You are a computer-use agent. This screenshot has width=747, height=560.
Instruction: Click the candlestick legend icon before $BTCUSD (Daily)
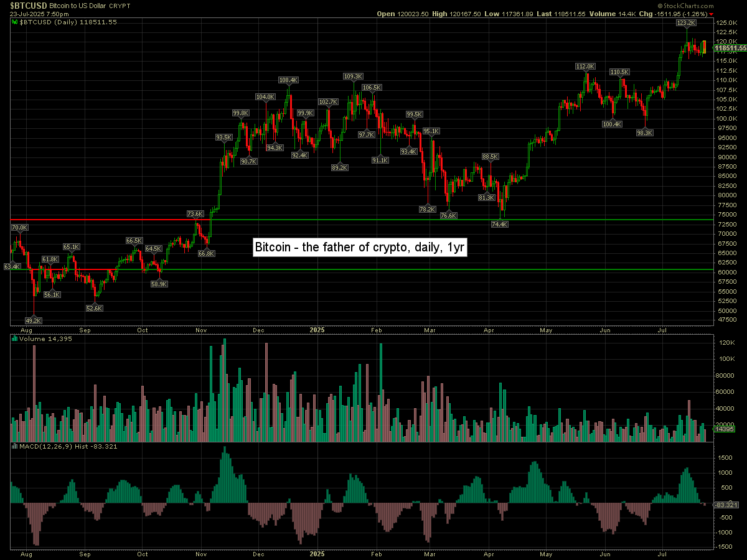click(x=16, y=22)
